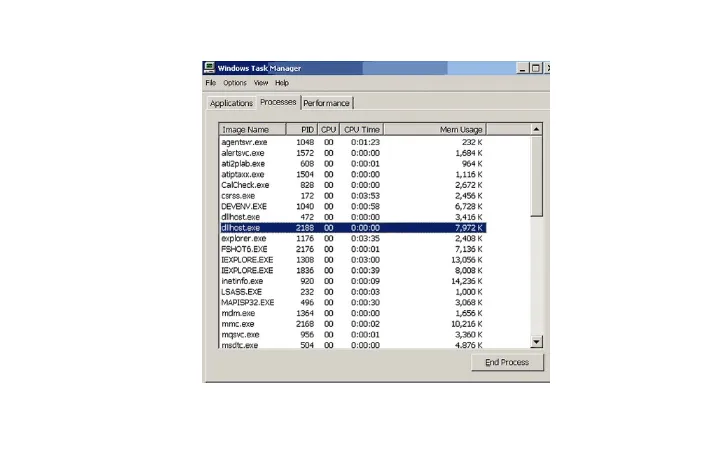Click the Task Manager title bar icon
Screen dimensions: 726x461
pos(209,68)
